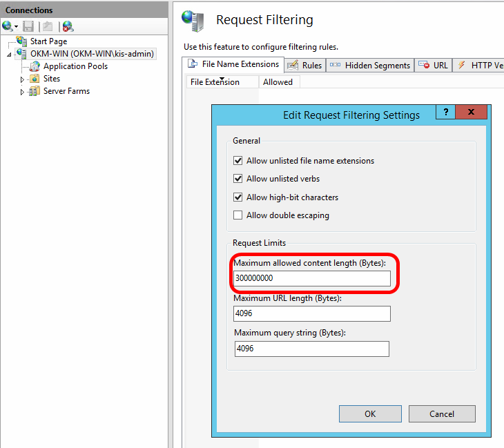Viewport: 504px width, 448px height.
Task: Click the Create New Connection globe icon
Action: [8, 26]
